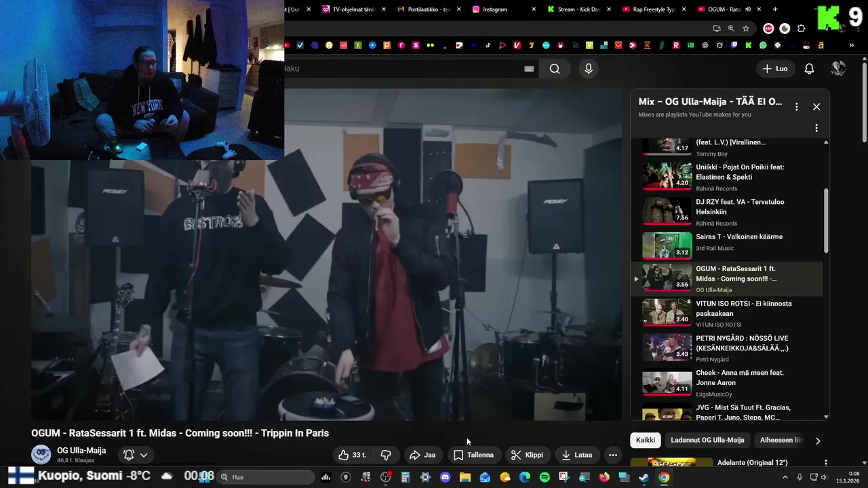
Task: Click the Luo create button
Action: (775, 68)
